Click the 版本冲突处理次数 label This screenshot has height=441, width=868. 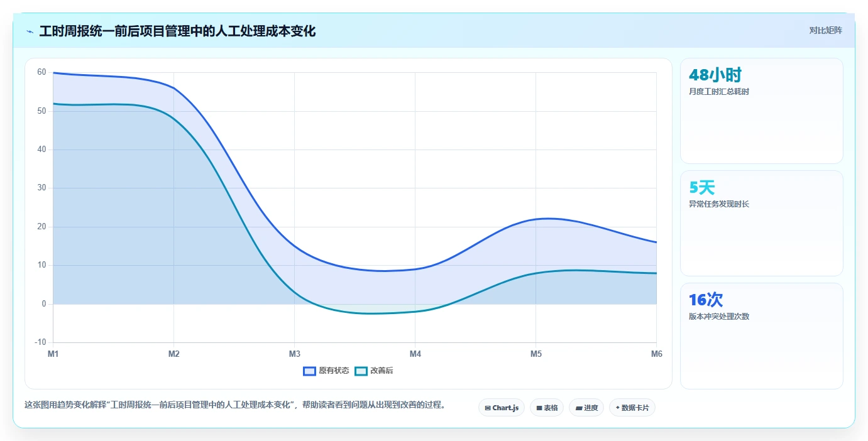[x=719, y=317]
